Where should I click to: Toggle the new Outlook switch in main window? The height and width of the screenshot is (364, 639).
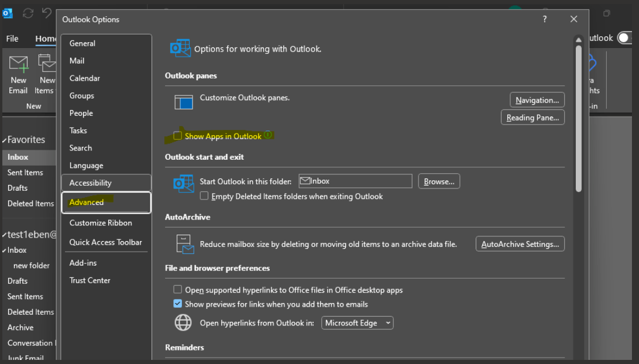coord(626,38)
